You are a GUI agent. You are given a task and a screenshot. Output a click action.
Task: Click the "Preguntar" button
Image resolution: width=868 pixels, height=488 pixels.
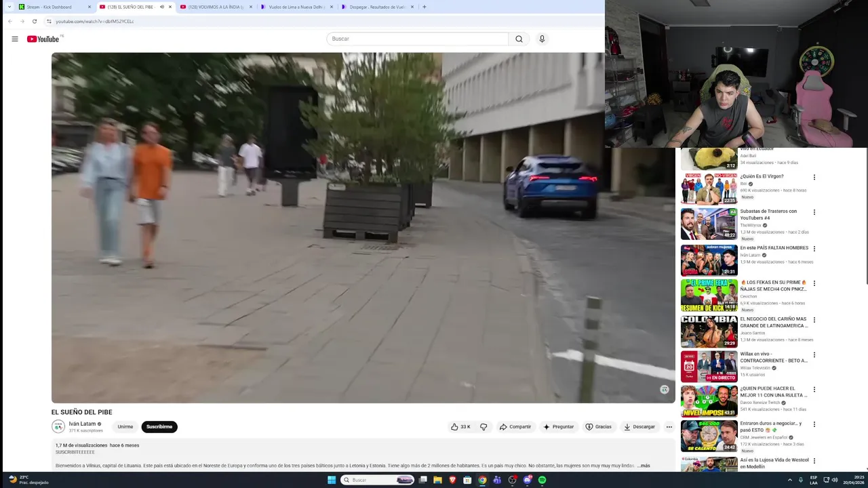pos(559,427)
